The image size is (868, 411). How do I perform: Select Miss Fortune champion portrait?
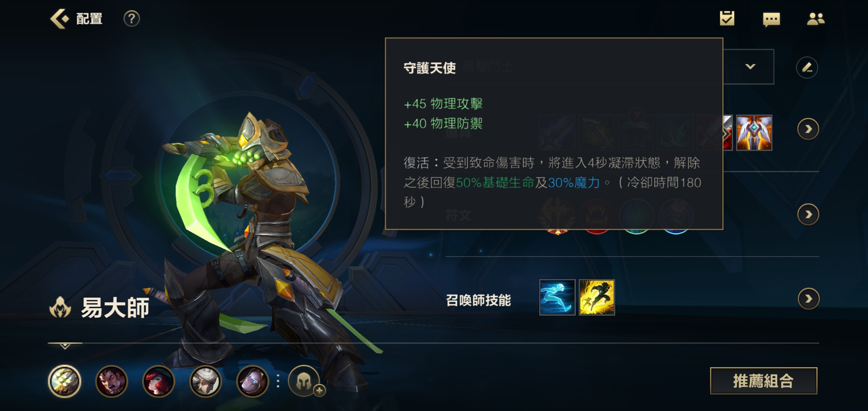(158, 381)
